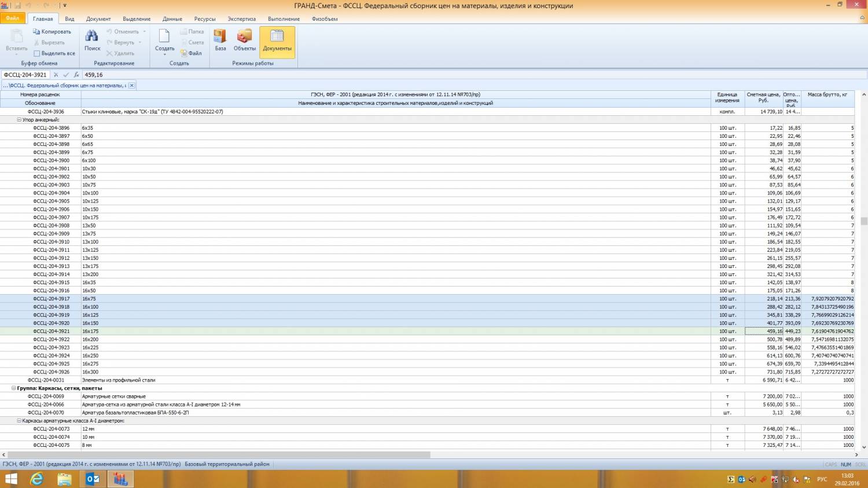Open the Экспертиза ribbon tab
This screenshot has width=868, height=488.
pyautogui.click(x=241, y=19)
